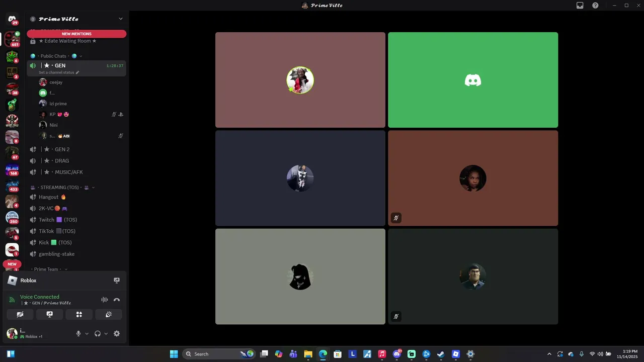Screen dimensions: 644x362
Task: Open noise suppression waveform icon
Action: (105, 300)
